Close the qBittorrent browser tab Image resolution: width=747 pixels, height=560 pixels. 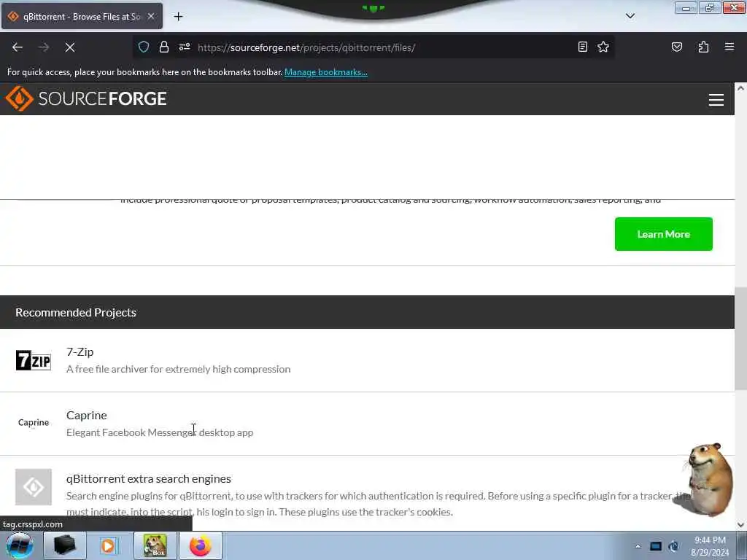151,16
